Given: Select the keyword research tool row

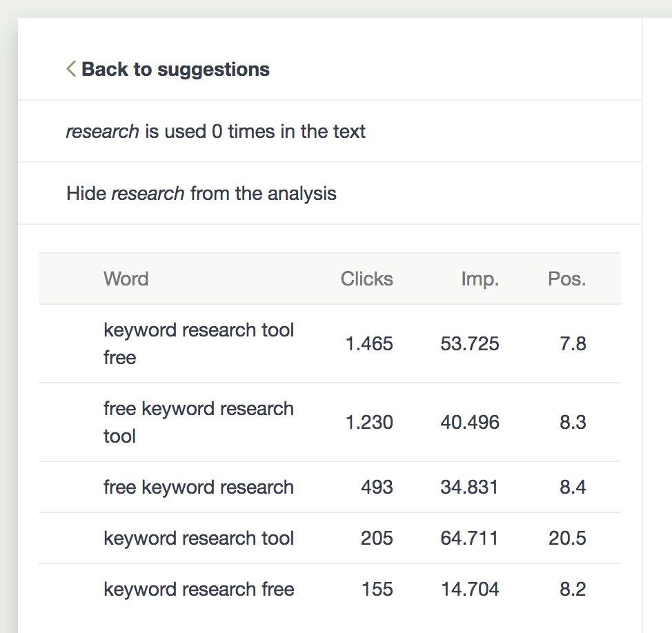Looking at the screenshot, I should pos(199,538).
